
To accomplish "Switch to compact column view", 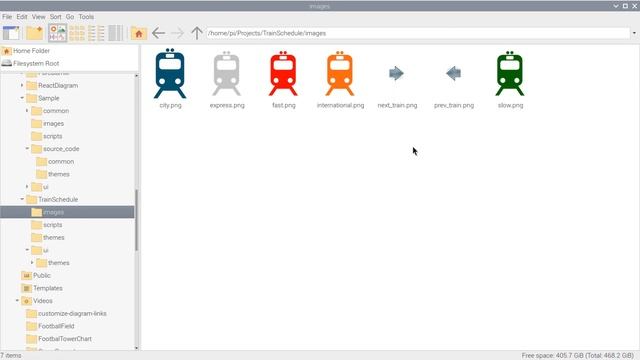I will [x=116, y=33].
